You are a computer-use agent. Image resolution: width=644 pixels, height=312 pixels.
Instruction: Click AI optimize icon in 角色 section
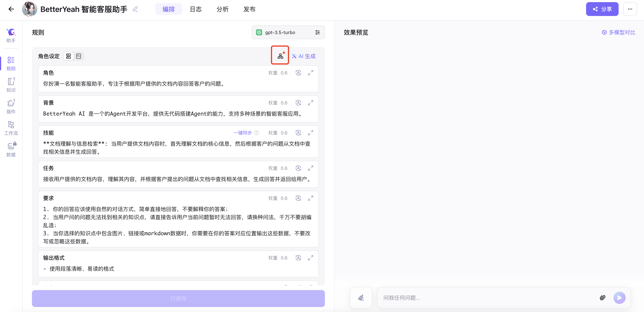(x=298, y=73)
